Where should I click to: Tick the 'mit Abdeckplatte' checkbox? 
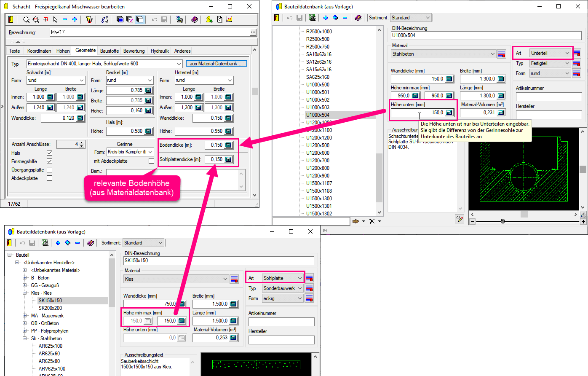[x=151, y=161]
